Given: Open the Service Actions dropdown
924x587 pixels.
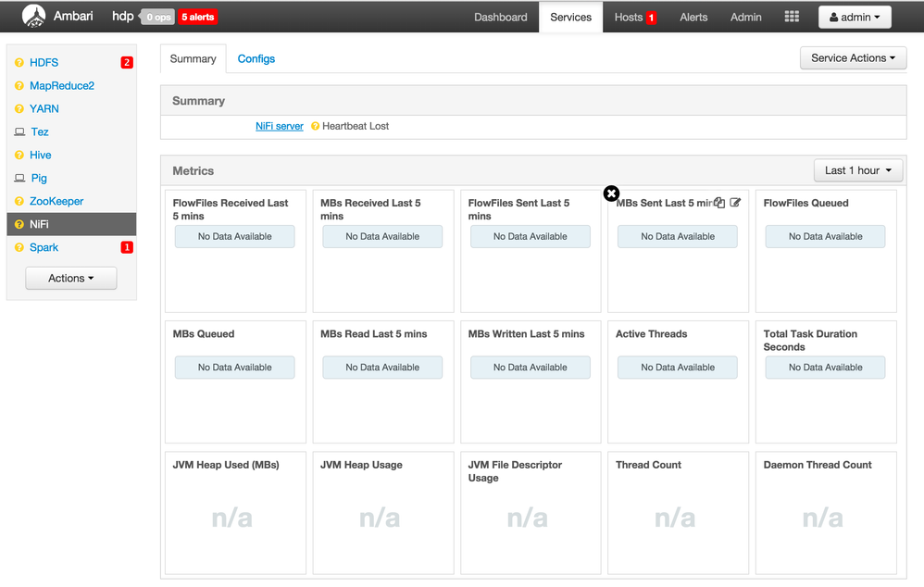Looking at the screenshot, I should click(853, 57).
